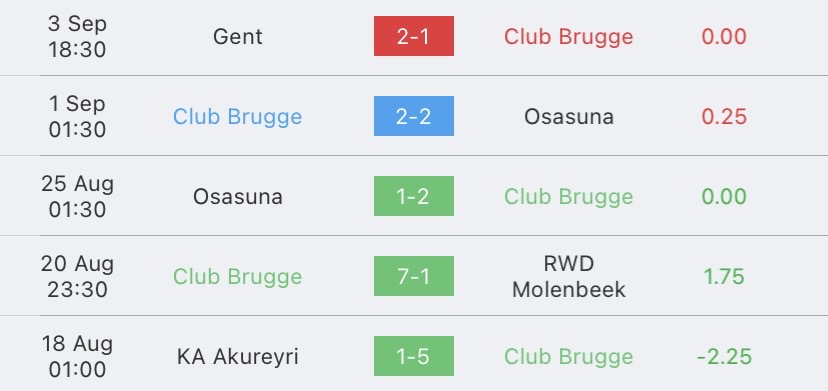Click the red 2-1 score badge
This screenshot has width=828, height=391.
413,36
